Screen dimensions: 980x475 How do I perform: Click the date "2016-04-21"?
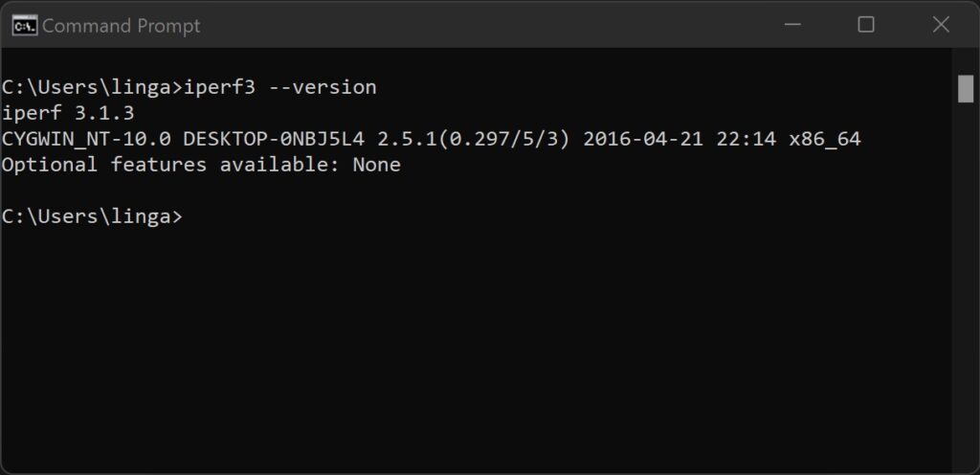[644, 139]
